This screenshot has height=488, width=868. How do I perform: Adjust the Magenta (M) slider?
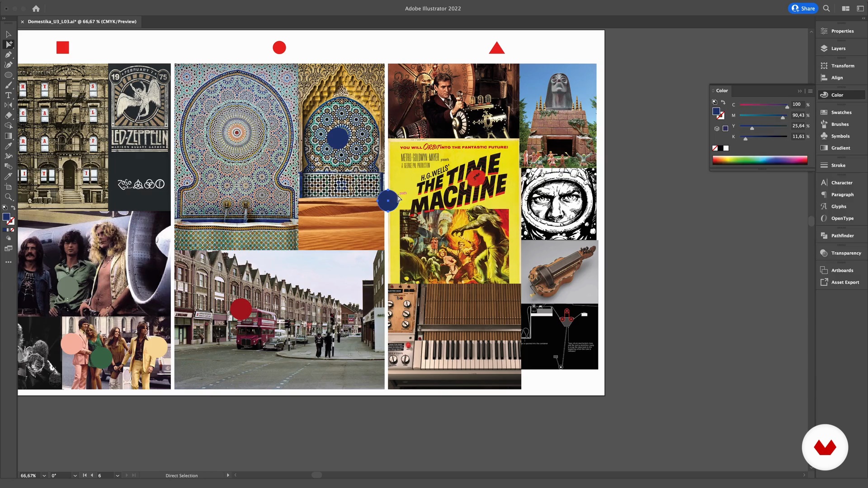(x=764, y=116)
